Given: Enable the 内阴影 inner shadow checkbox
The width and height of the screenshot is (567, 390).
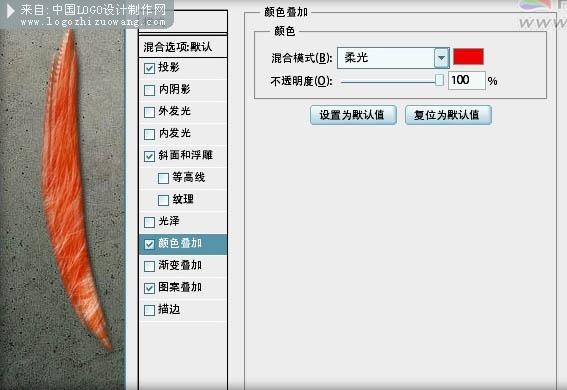Looking at the screenshot, I should 149,90.
